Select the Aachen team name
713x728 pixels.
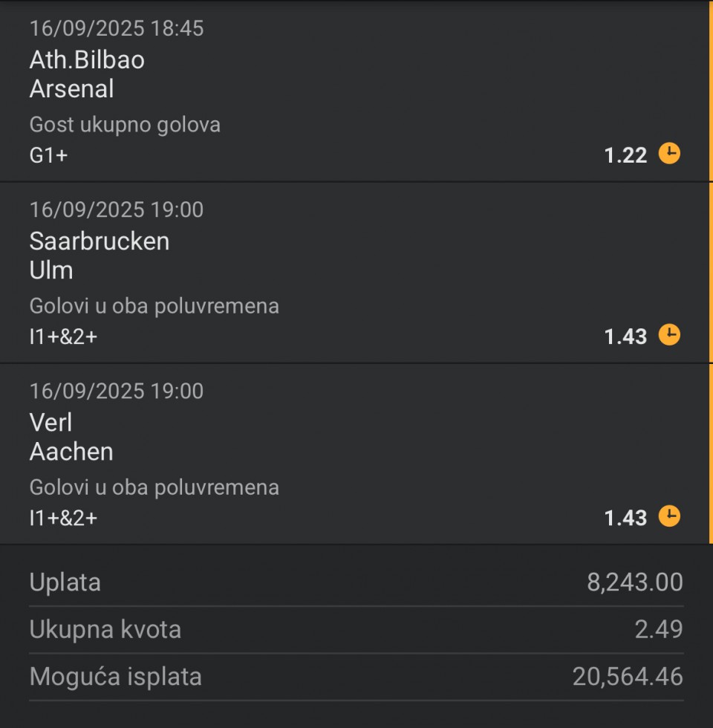(x=71, y=452)
